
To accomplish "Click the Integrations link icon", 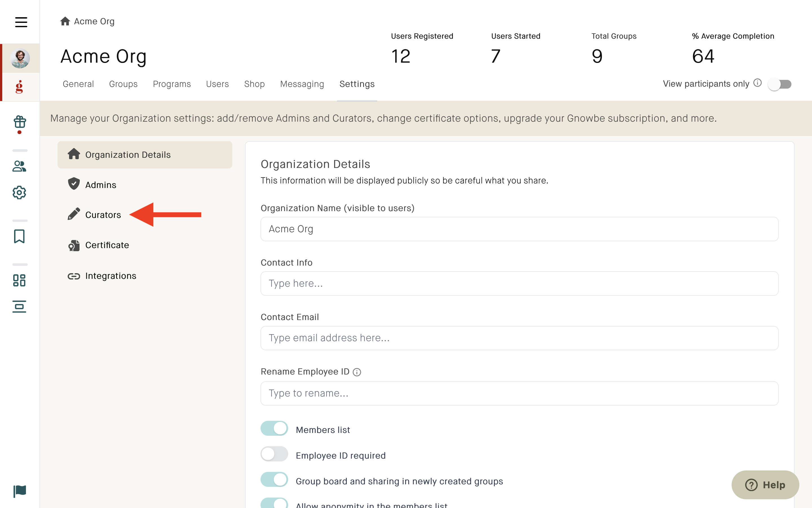I will [x=74, y=276].
